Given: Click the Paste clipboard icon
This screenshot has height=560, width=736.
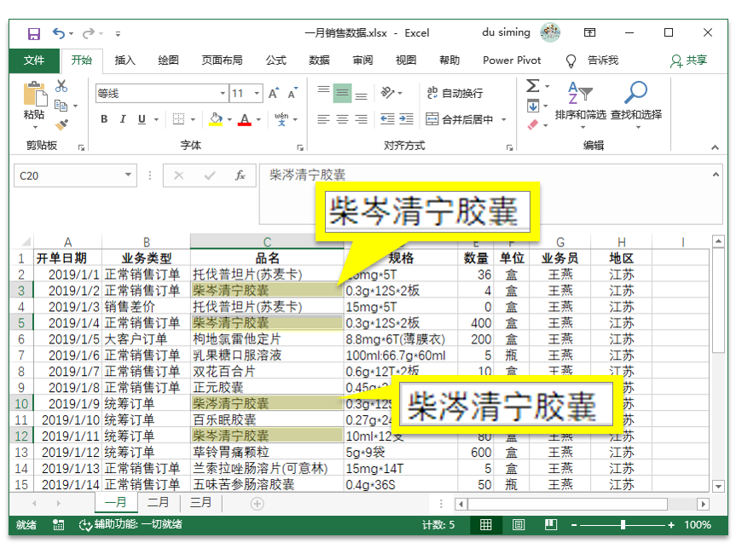Looking at the screenshot, I should (x=35, y=94).
